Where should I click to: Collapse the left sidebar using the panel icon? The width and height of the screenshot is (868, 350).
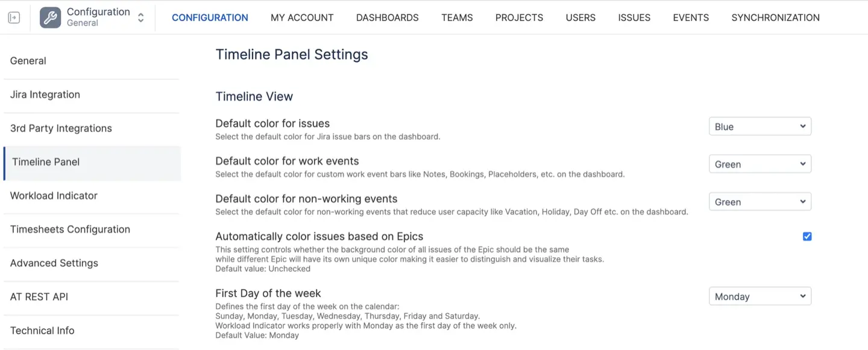(x=13, y=17)
